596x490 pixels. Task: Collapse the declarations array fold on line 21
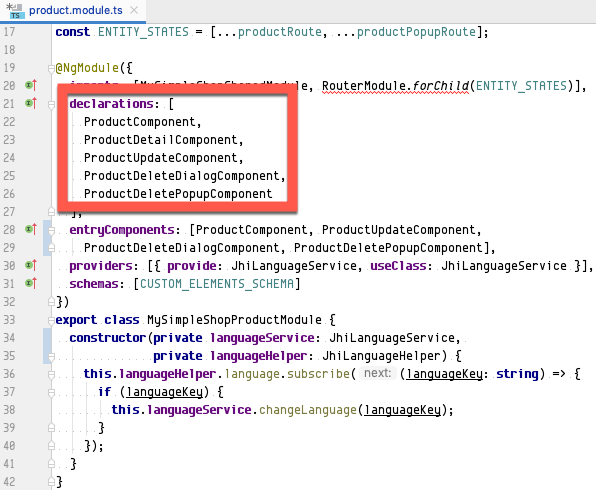coord(51,104)
